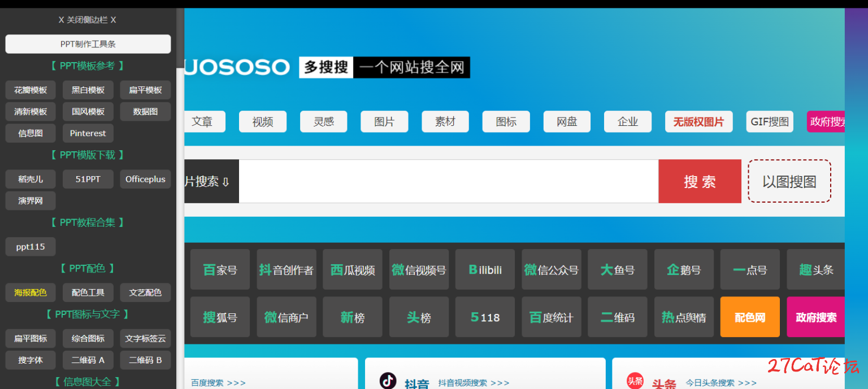
Task: Click the PPT制作工具条 button
Action: [x=88, y=44]
